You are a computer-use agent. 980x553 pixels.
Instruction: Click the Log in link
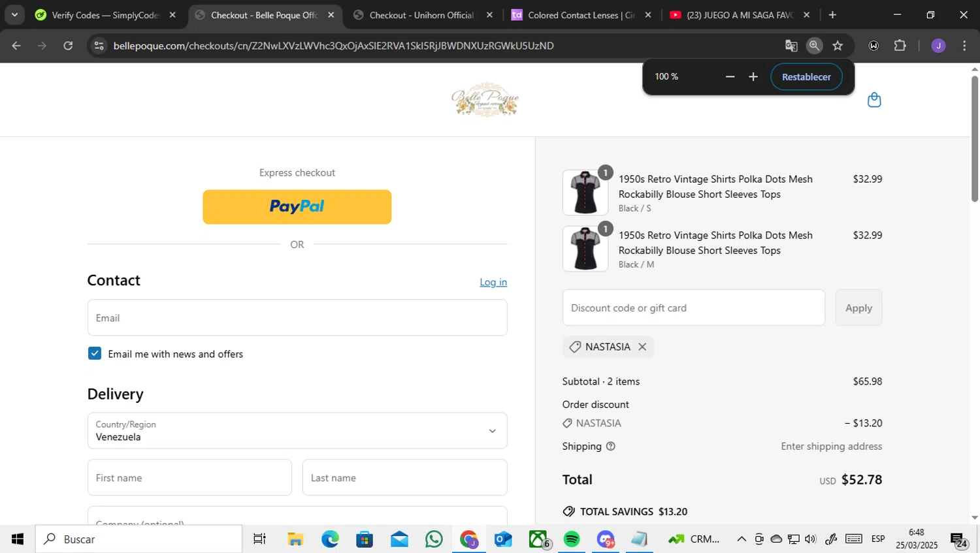pos(493,282)
